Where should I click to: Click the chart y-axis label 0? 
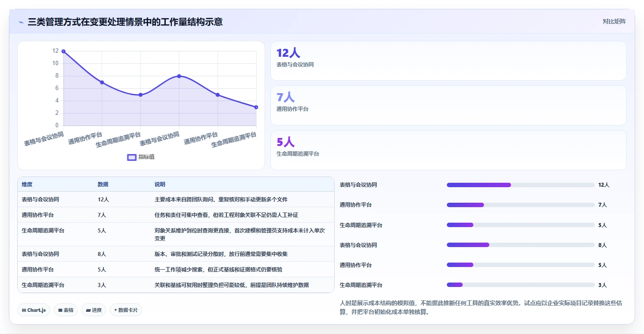tap(57, 126)
